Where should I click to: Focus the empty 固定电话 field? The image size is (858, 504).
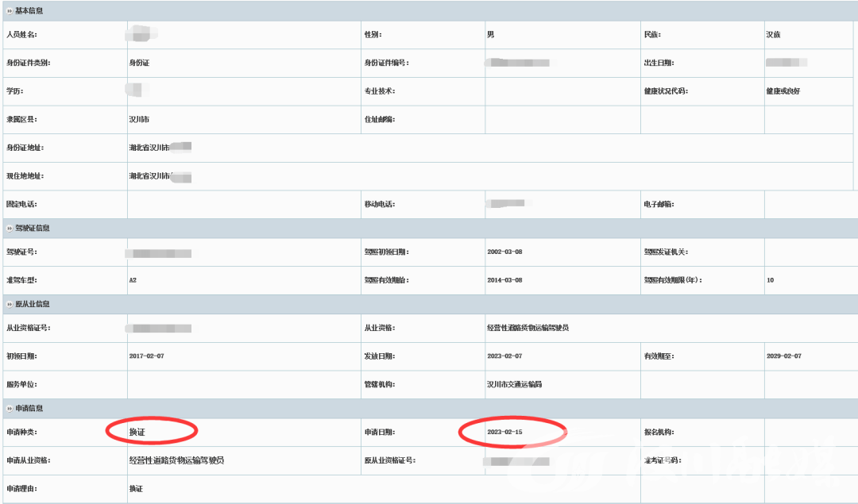click(242, 205)
